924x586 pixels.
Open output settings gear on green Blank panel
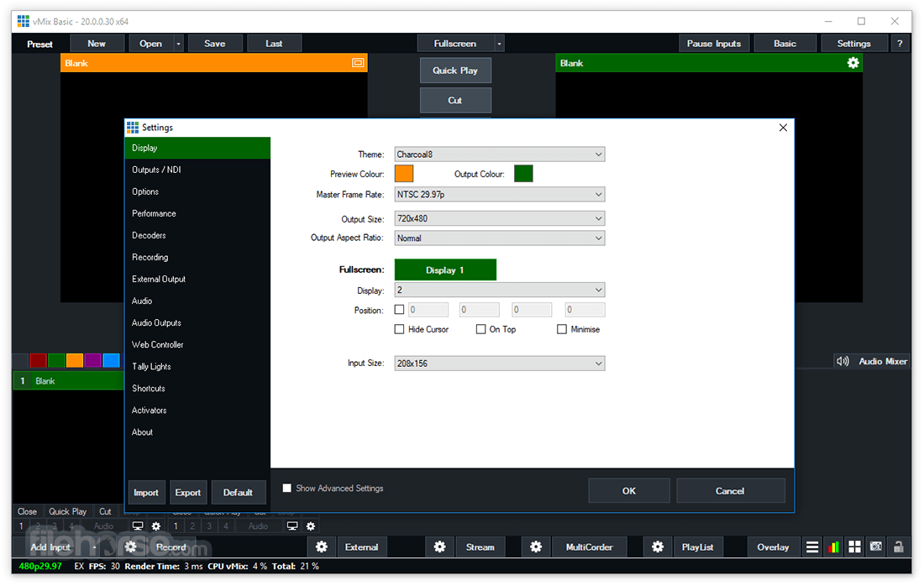pyautogui.click(x=853, y=63)
